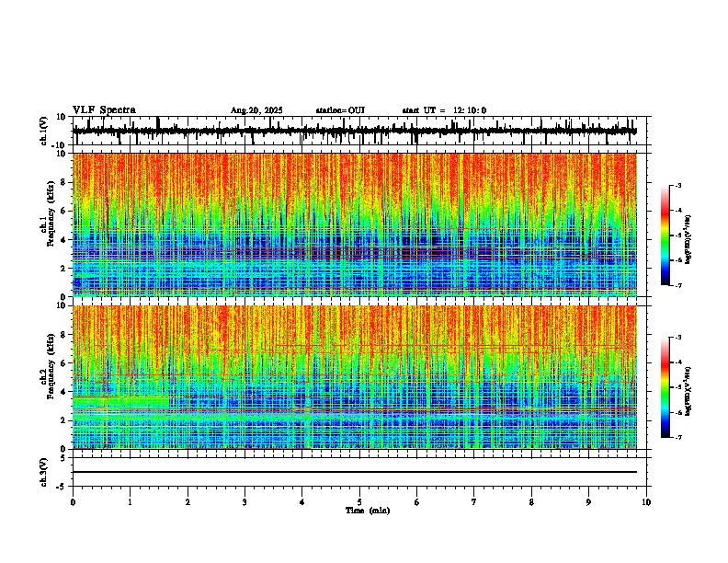Click inside the ch.1 spectrogram panel
This screenshot has height=563, width=728.
click(x=354, y=224)
